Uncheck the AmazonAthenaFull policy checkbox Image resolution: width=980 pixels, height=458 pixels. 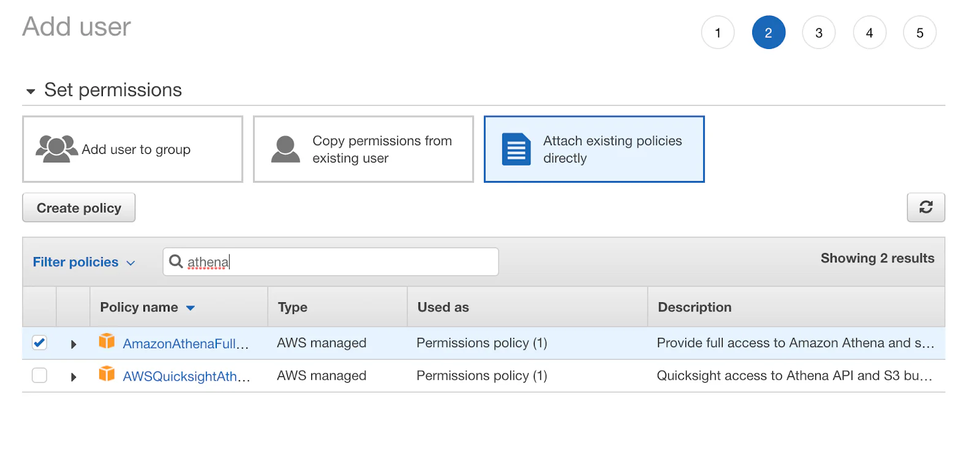[39, 343]
